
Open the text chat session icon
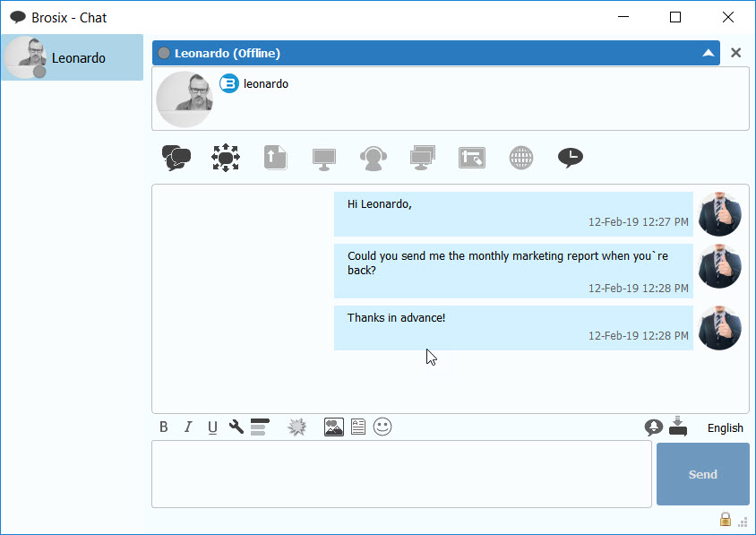click(176, 158)
